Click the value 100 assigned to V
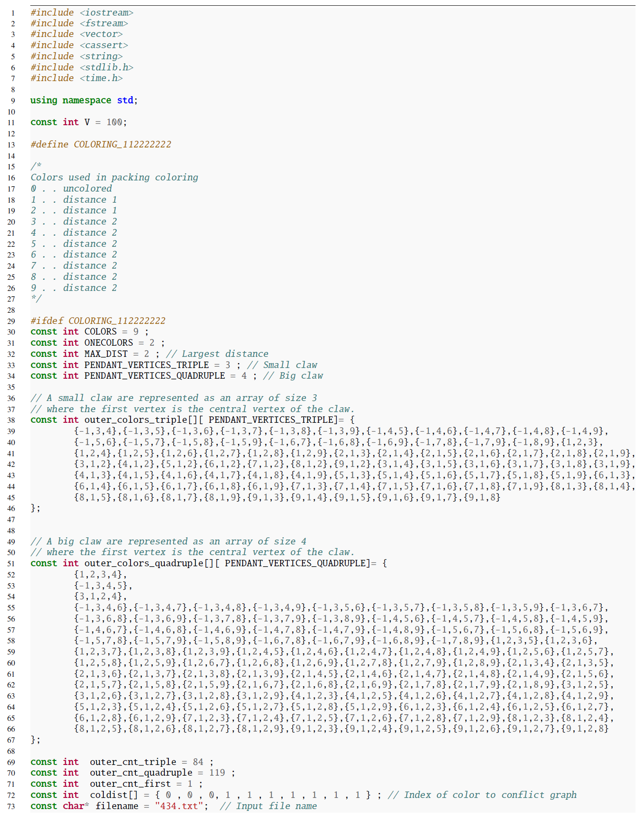644x818 pixels. click(x=114, y=122)
